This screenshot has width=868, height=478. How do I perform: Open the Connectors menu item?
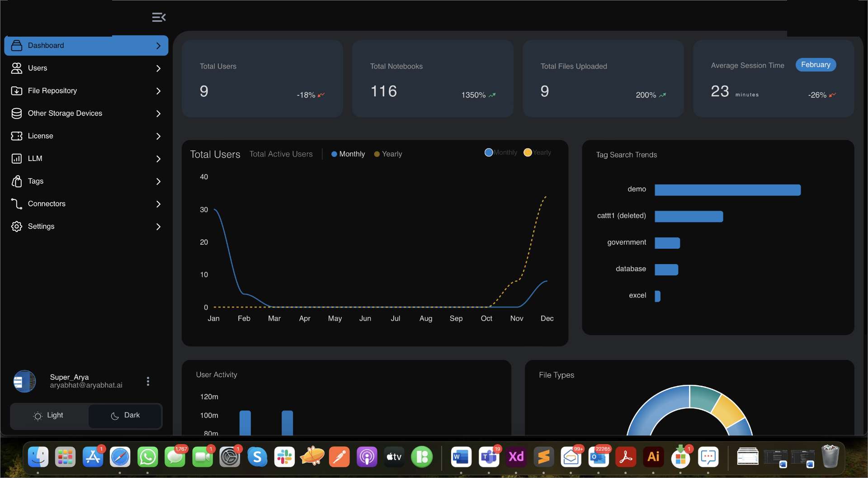pos(86,204)
